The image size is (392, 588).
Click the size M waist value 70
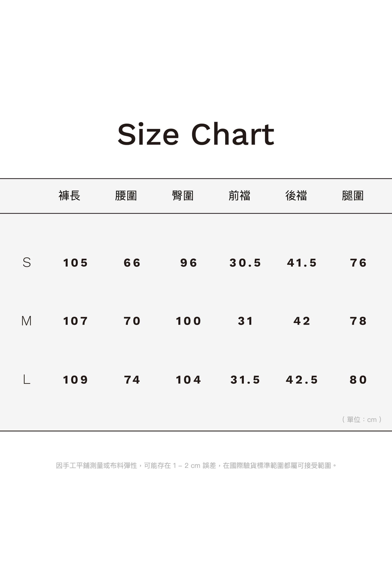click(132, 321)
